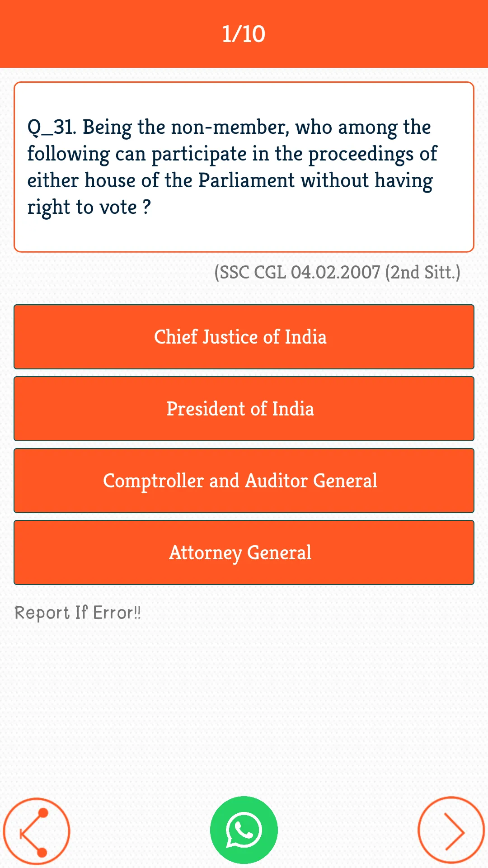This screenshot has width=488, height=868.
Task: Advance using the right chevron circle
Action: pos(451,830)
